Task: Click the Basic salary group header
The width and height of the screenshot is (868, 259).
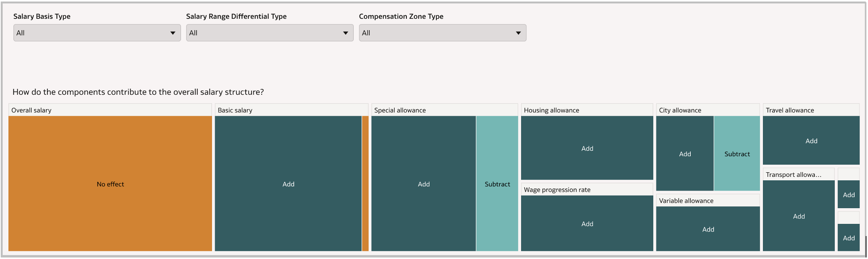Action: (291, 110)
